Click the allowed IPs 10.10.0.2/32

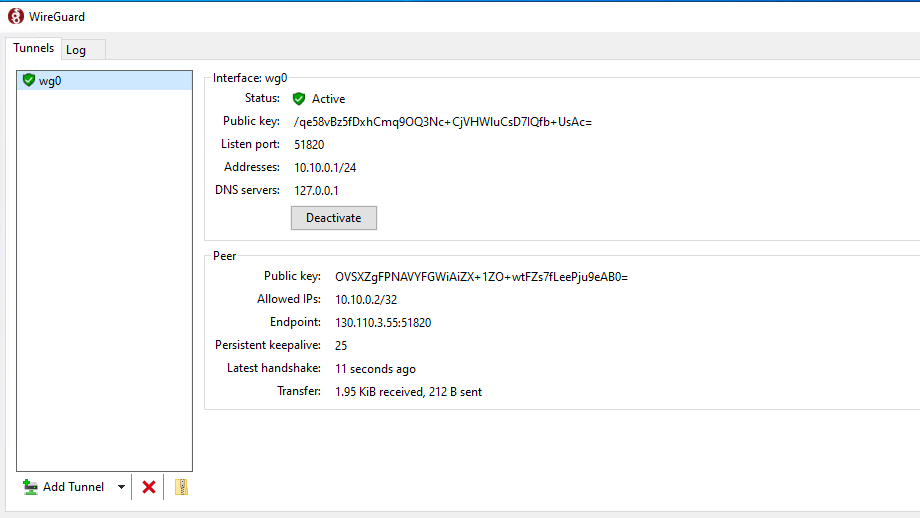click(x=366, y=300)
